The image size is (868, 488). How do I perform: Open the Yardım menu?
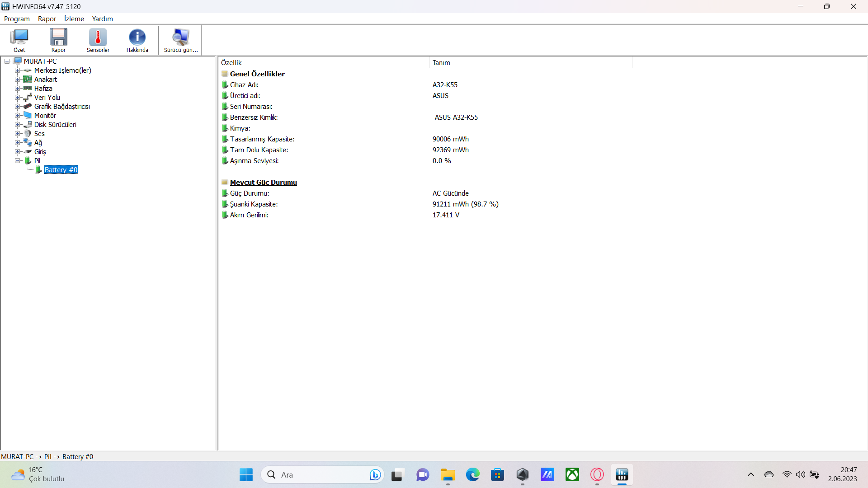coord(102,19)
